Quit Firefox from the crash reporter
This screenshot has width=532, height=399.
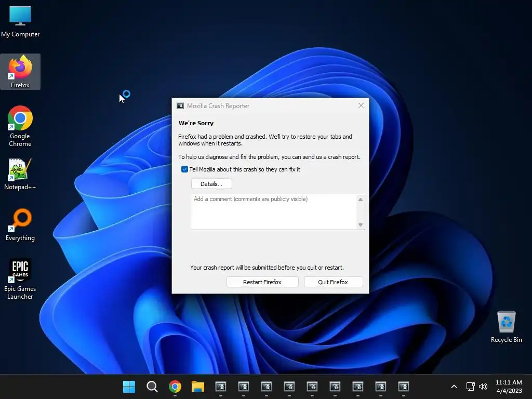333,282
